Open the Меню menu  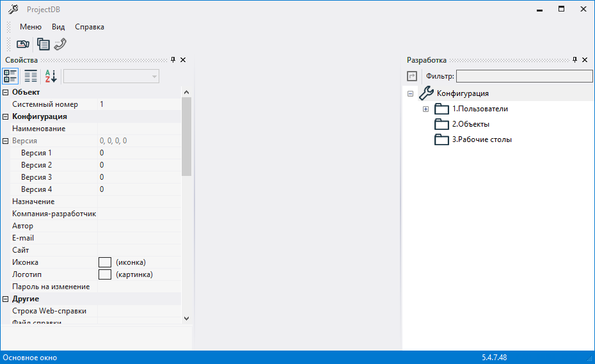(30, 27)
